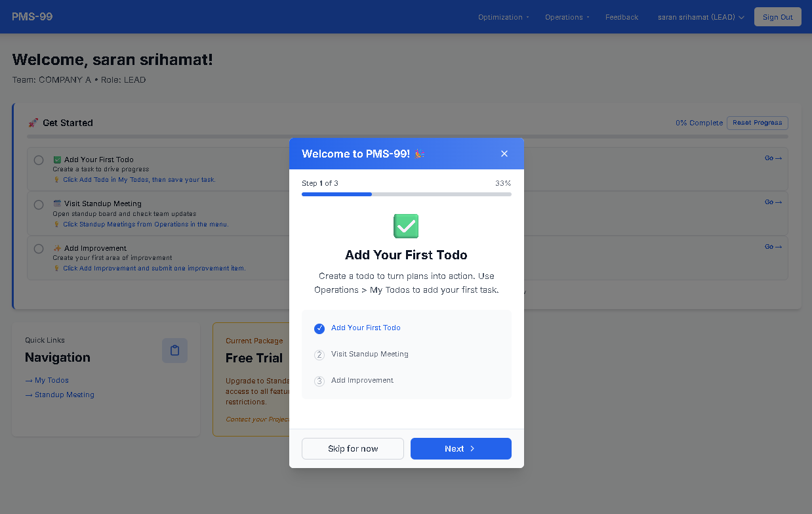Click the green checkmark todo icon
The height and width of the screenshot is (514, 812).
click(406, 226)
